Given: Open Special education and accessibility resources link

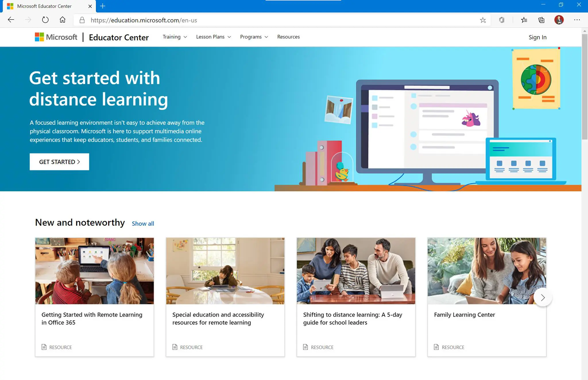Looking at the screenshot, I should point(218,318).
